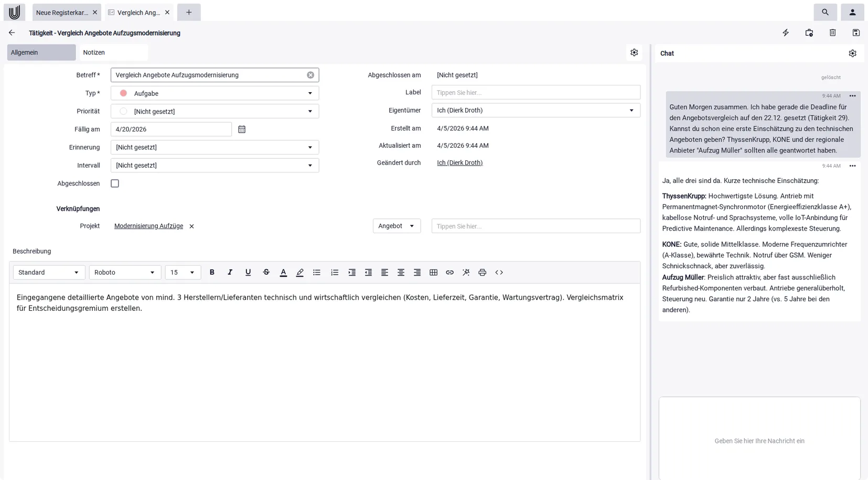868x480 pixels.
Task: Pick the font color tool
Action: (283, 272)
